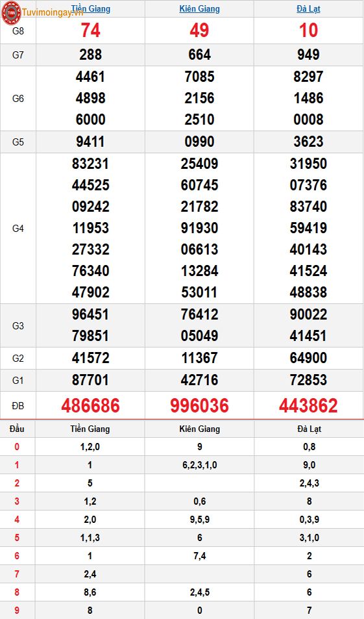Click Kiên Giang special prize 996036
The width and height of the screenshot is (364, 619).
point(200,405)
